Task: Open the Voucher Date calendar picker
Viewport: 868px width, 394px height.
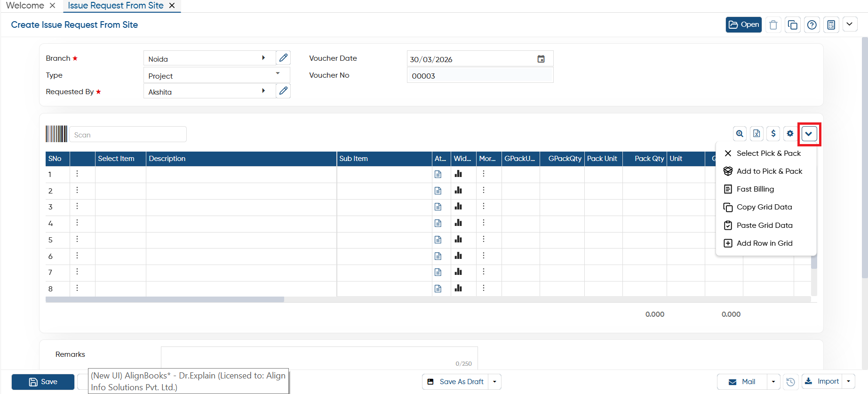Action: (x=541, y=59)
